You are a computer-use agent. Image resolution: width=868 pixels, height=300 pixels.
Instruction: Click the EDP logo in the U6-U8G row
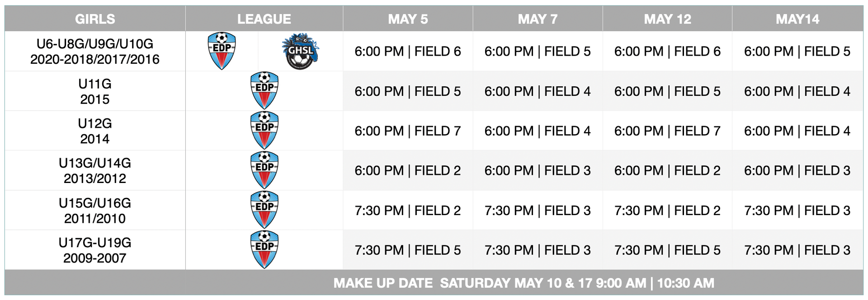click(x=222, y=51)
